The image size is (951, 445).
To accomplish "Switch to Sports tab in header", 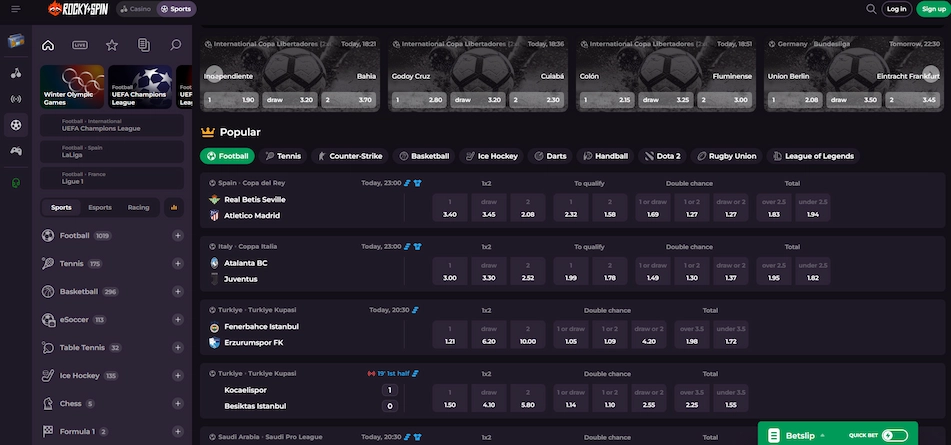I will coord(176,9).
